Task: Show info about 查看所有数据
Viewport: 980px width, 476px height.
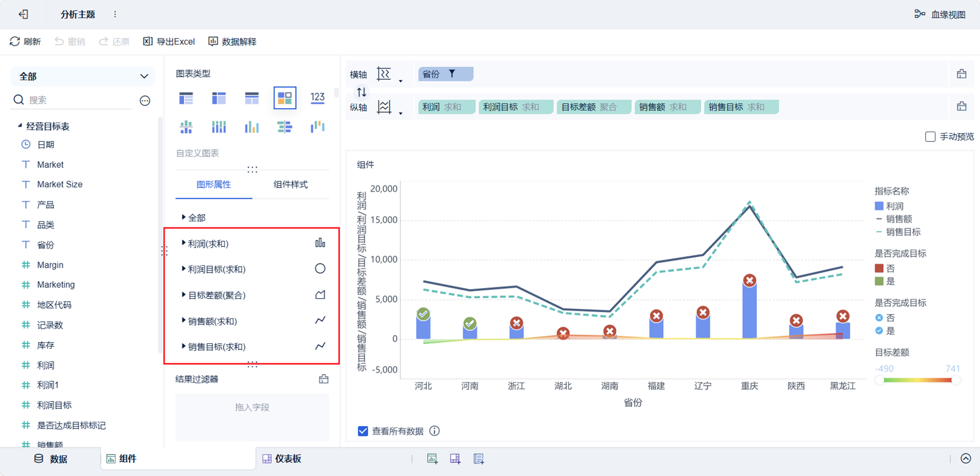Action: [x=435, y=431]
